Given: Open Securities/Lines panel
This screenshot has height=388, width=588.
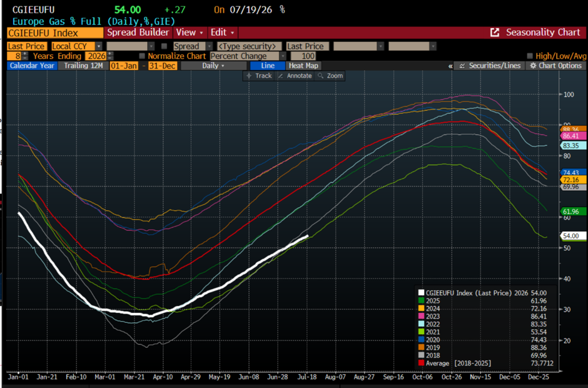Looking at the screenshot, I should click(x=490, y=66).
